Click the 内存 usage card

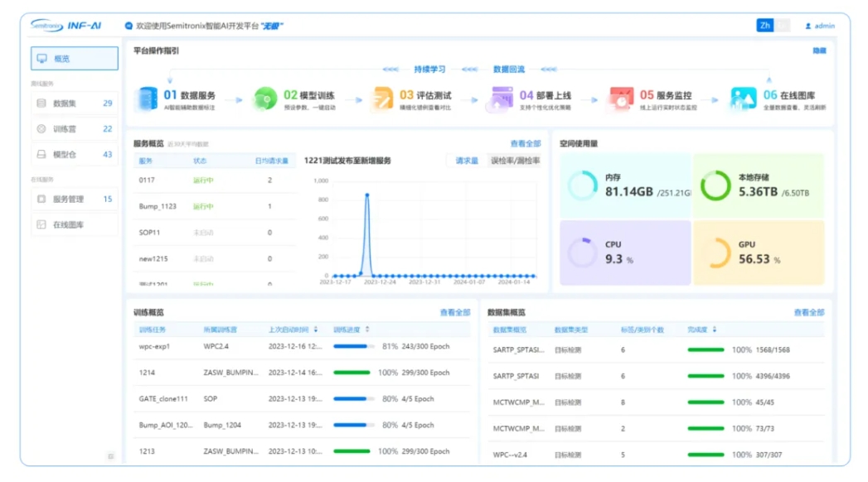[x=625, y=186]
